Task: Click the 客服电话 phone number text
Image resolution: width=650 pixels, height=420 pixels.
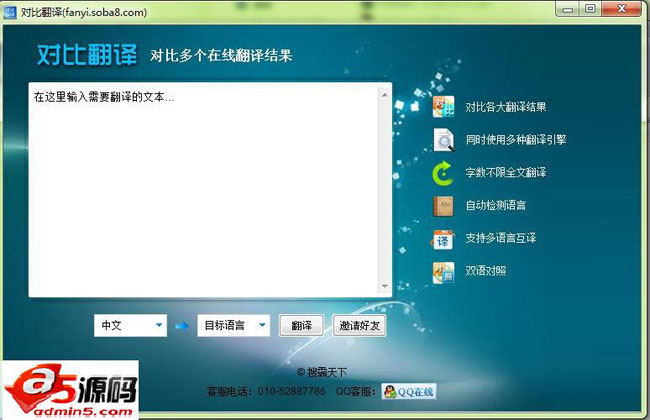Action: click(266, 391)
